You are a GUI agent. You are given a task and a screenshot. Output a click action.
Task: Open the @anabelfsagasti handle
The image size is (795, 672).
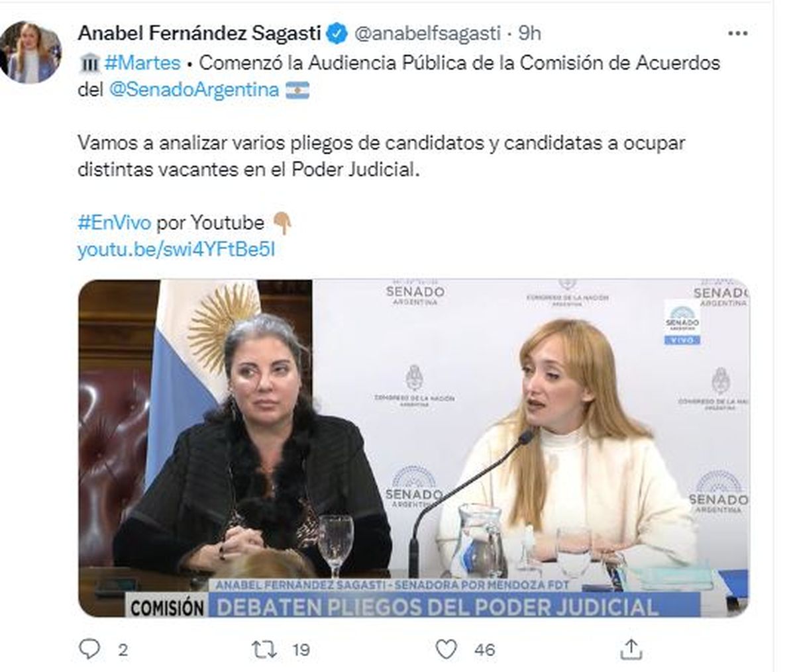(x=427, y=33)
